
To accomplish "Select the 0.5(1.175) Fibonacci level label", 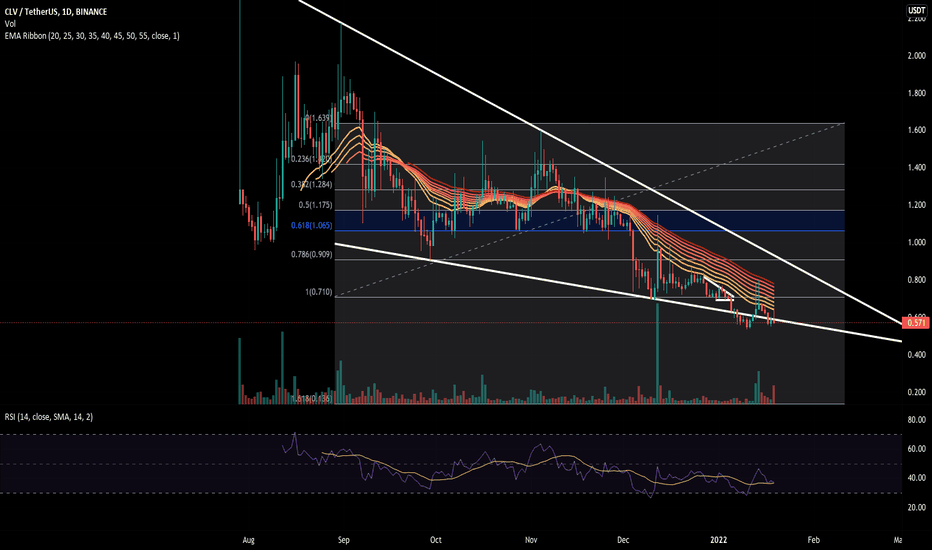I will (x=316, y=205).
